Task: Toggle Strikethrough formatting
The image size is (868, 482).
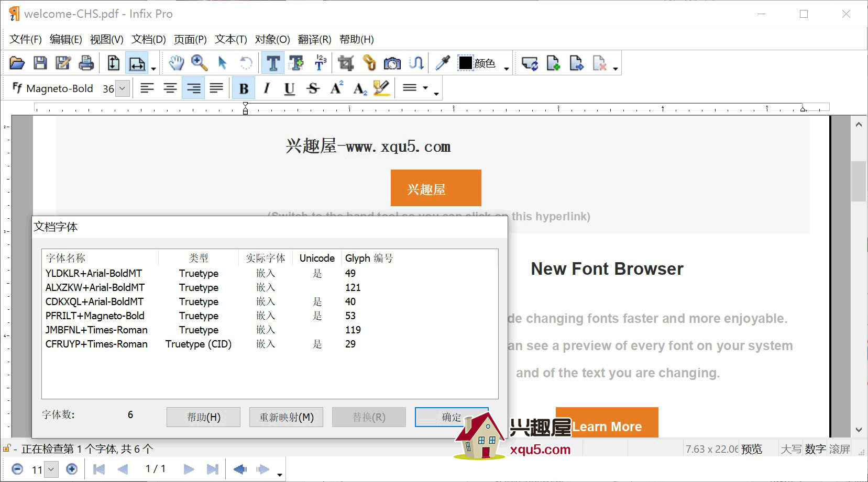Action: 313,88
